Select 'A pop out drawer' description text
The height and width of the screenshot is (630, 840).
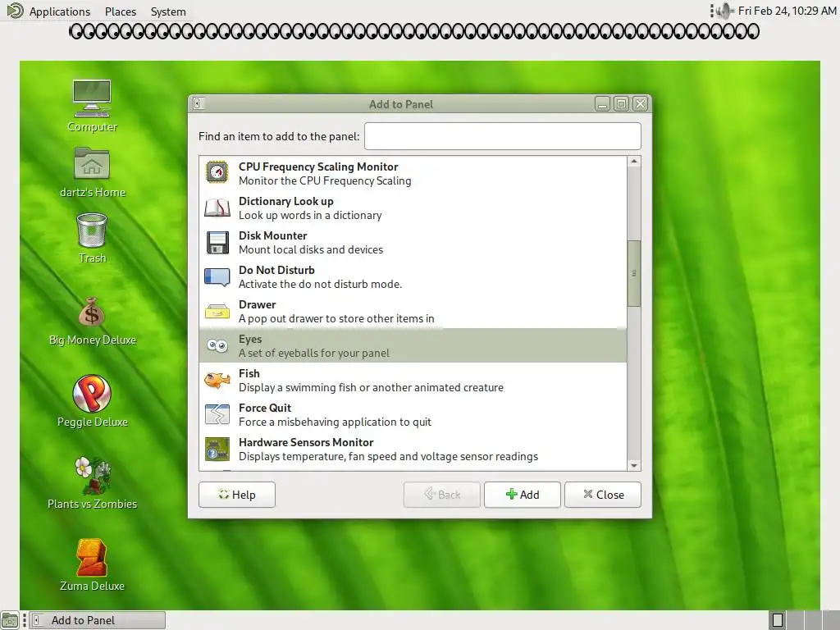point(336,319)
